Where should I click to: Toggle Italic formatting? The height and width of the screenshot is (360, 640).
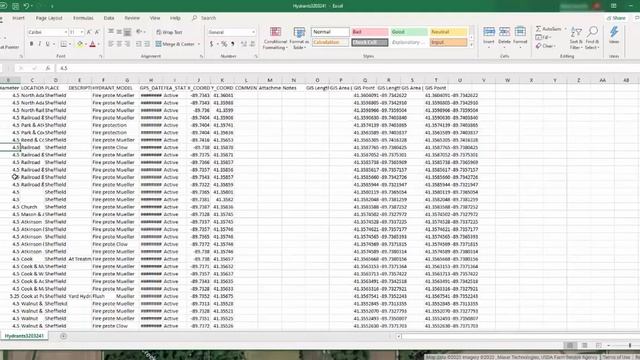pyautogui.click(x=40, y=44)
